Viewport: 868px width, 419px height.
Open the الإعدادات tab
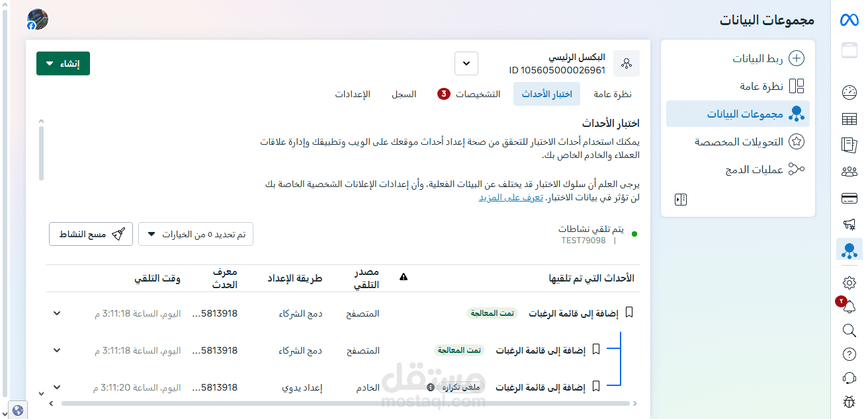click(x=353, y=94)
